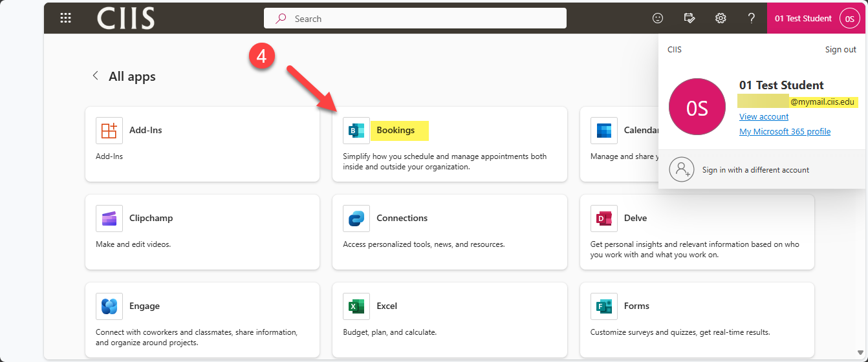868x362 pixels.
Task: Click the 01 Test Student account button
Action: click(x=816, y=18)
